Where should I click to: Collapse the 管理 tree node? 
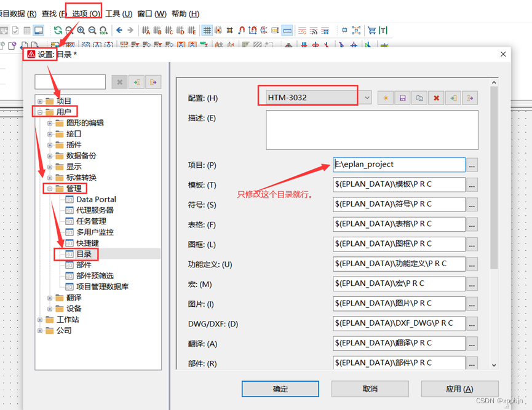point(50,189)
